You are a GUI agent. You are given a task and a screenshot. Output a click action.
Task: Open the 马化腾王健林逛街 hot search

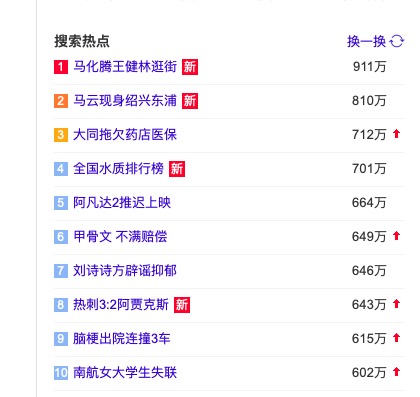point(125,67)
